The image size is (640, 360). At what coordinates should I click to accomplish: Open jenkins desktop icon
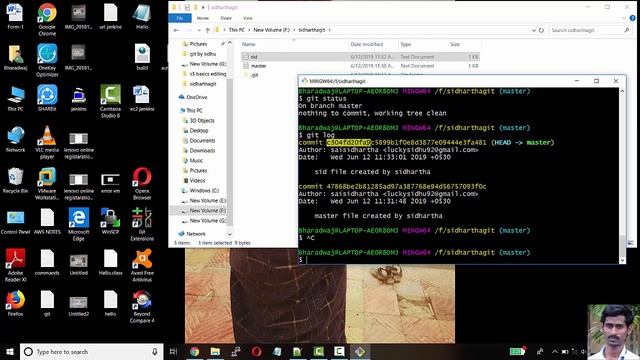click(78, 98)
